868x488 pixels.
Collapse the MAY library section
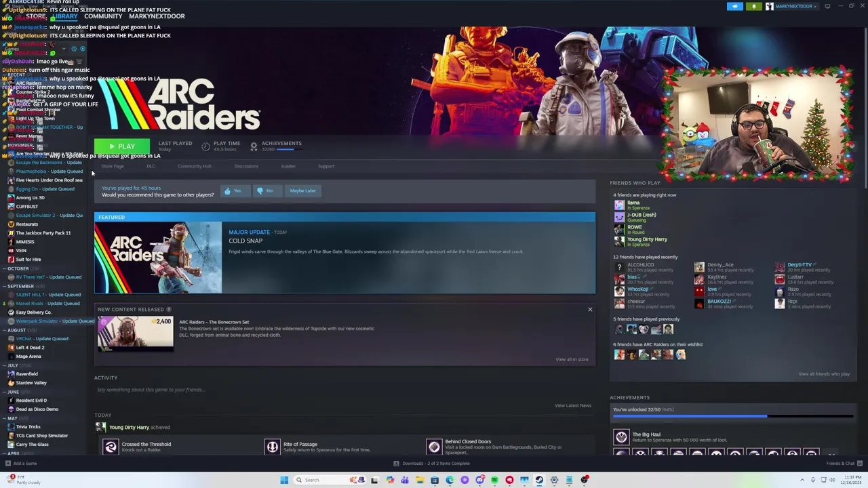5,418
